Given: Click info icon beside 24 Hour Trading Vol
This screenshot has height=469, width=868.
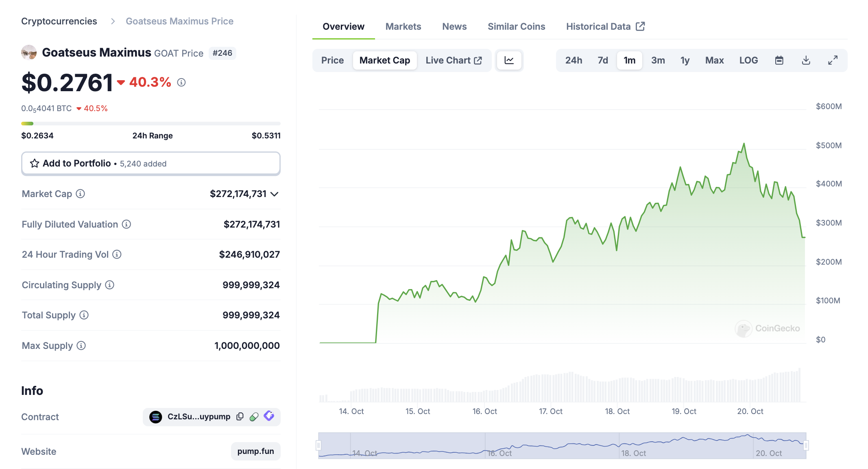Looking at the screenshot, I should coord(117,254).
